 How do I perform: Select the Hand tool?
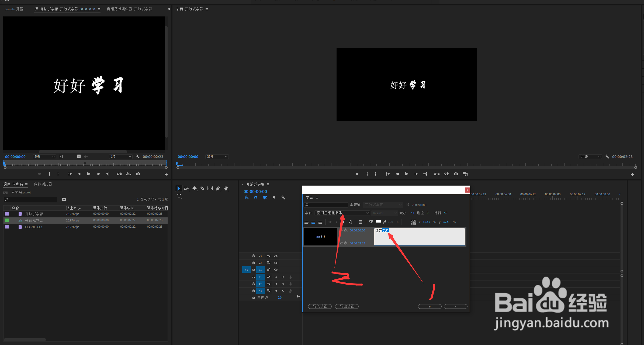[x=226, y=189]
